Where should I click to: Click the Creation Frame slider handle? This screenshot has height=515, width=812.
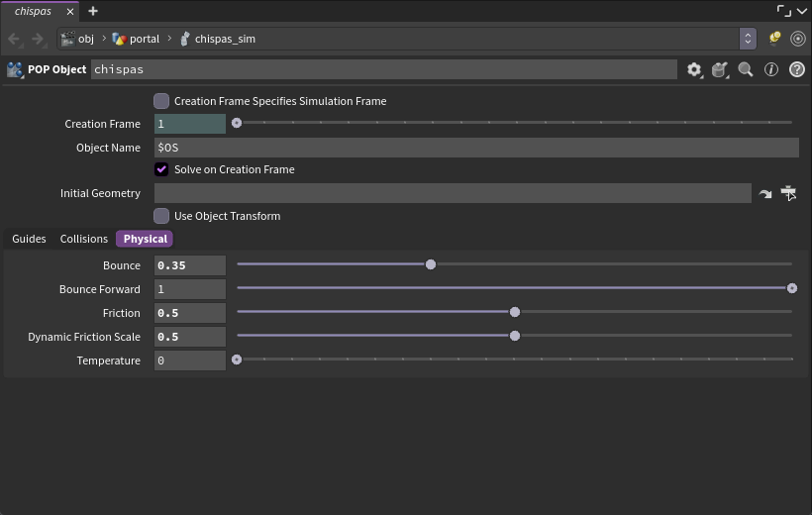tap(237, 124)
